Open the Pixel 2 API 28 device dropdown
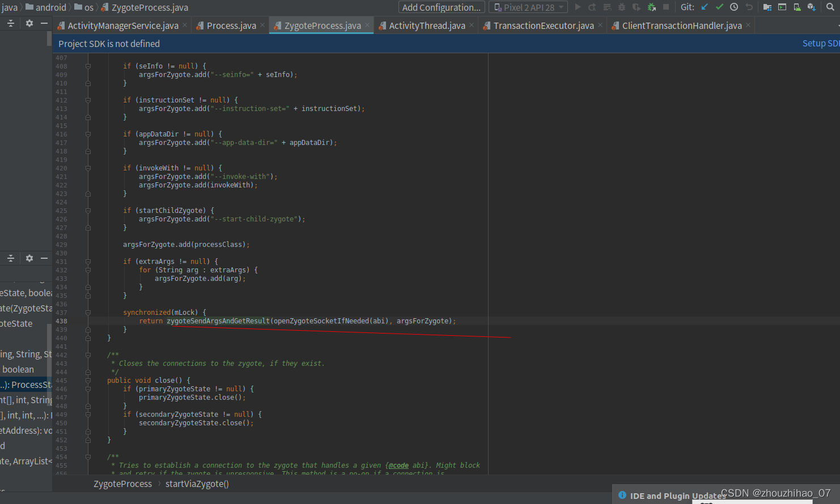Viewport: 840px width, 504px height. tap(528, 7)
